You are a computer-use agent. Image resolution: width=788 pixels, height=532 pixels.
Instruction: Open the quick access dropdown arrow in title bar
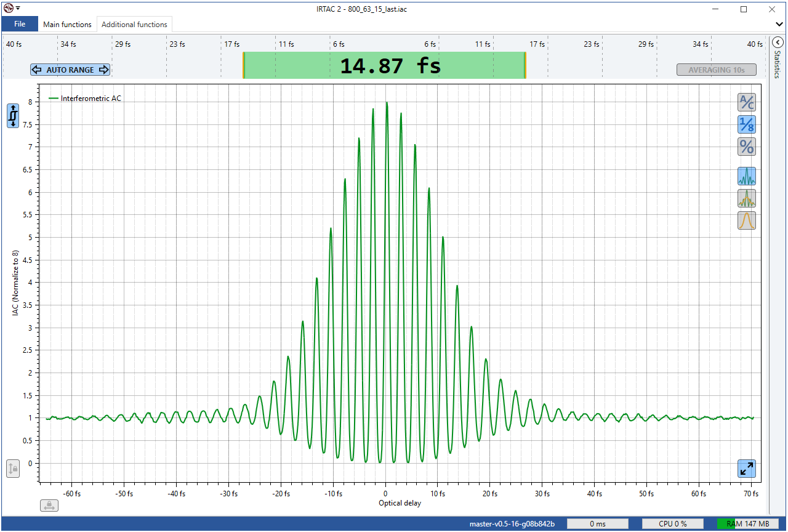(18, 9)
